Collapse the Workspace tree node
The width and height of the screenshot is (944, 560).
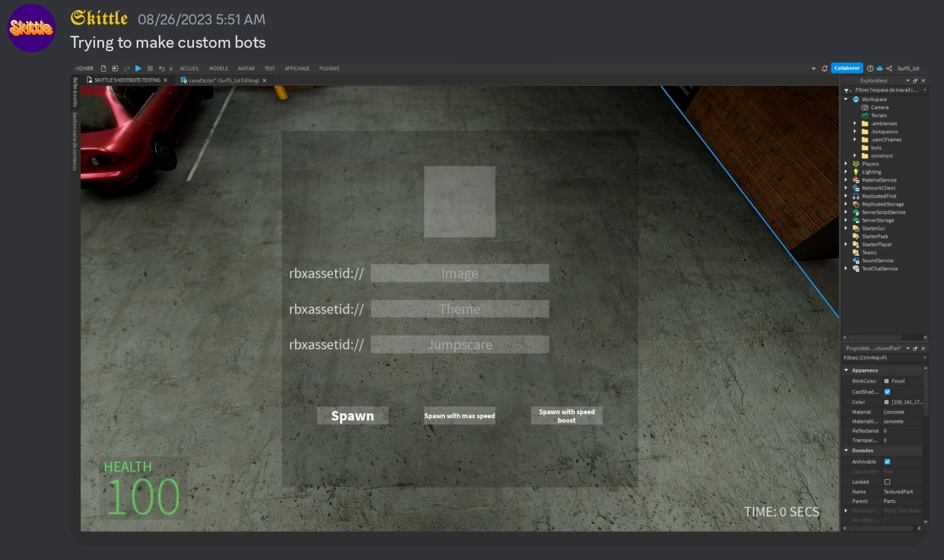[846, 99]
